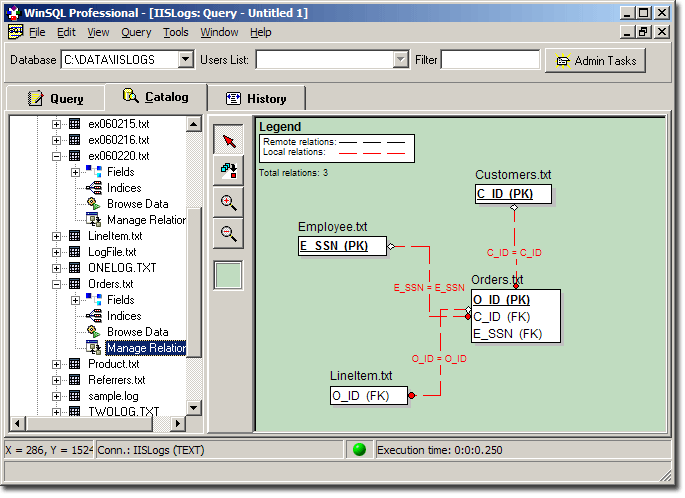
Task: Expand the ex060216.txt tree node
Action: (56, 140)
